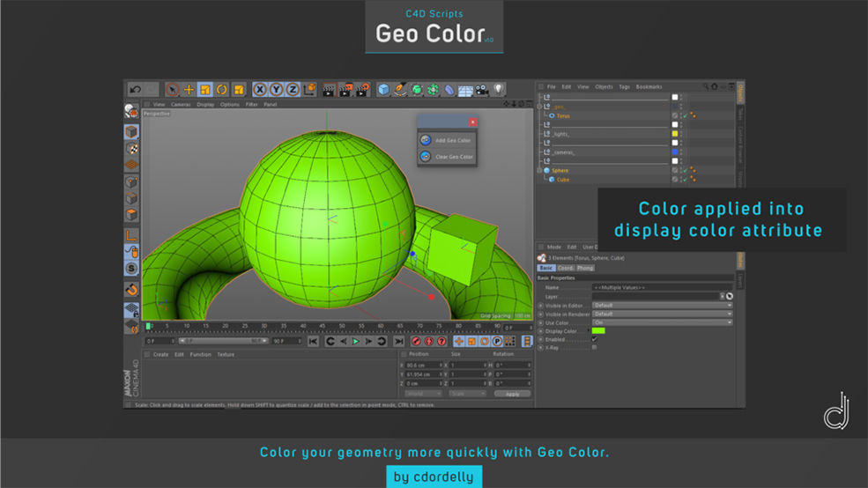Image resolution: width=868 pixels, height=488 pixels.
Task: Open the viewport Display menu
Action: pos(205,104)
